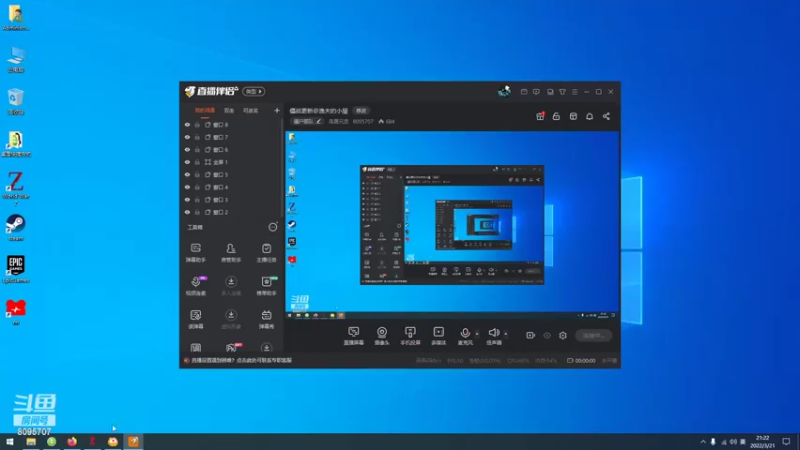Open the Epic Games desktop shortcut
This screenshot has height=450, width=800.
[16, 269]
